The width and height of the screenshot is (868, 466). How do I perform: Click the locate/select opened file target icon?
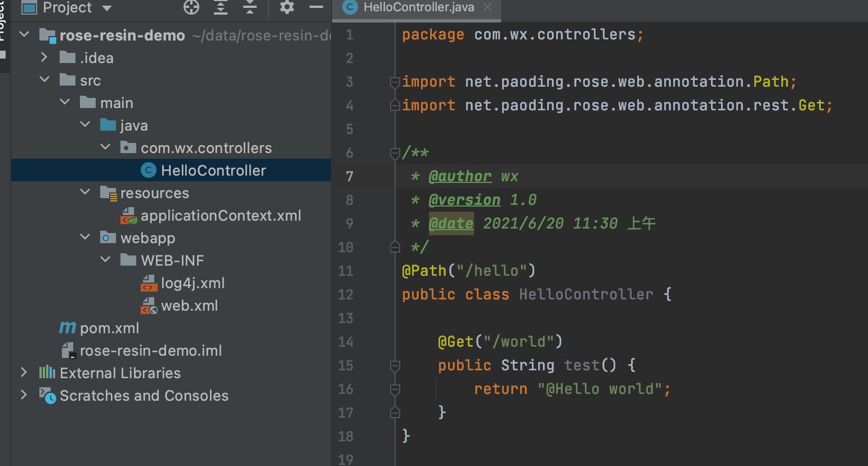(191, 7)
